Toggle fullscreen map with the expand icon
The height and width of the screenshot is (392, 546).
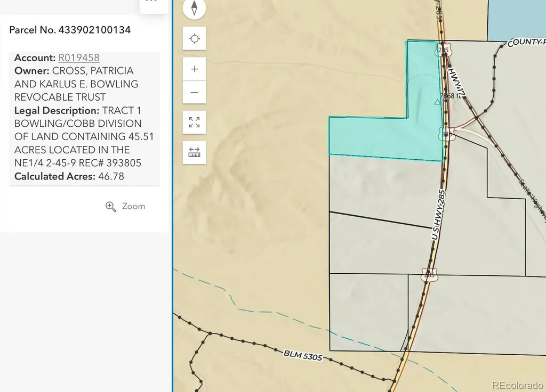point(194,123)
